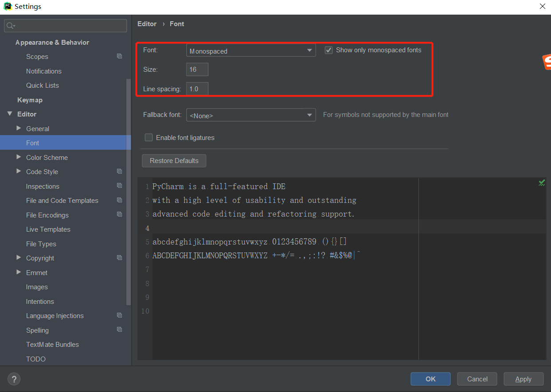Select the Font item in sidebar

(x=66, y=143)
